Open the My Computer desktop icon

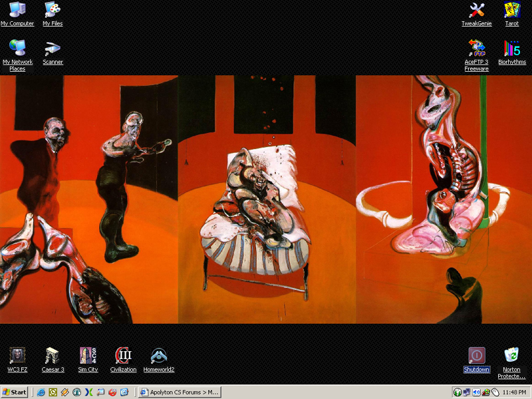[x=17, y=11]
